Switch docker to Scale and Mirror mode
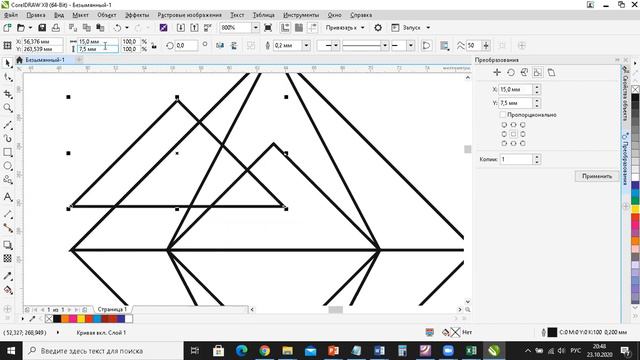Image resolution: width=640 pixels, height=360 pixels. [x=524, y=72]
